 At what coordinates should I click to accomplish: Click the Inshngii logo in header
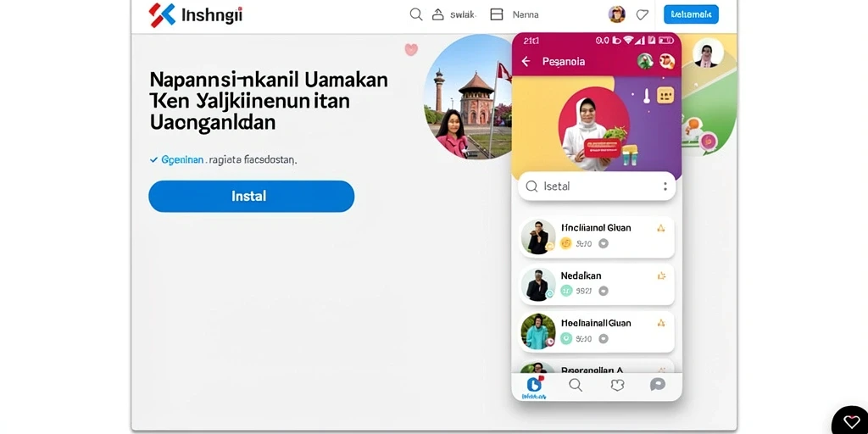(196, 15)
